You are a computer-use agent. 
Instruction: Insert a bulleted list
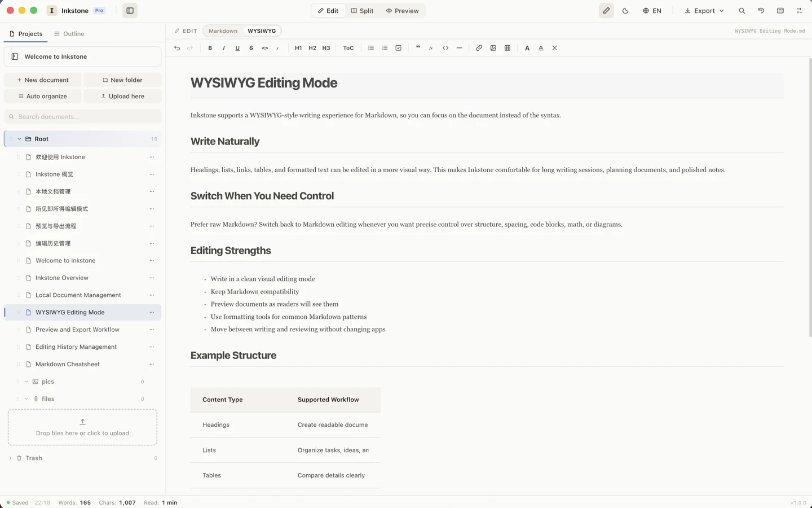(x=371, y=48)
